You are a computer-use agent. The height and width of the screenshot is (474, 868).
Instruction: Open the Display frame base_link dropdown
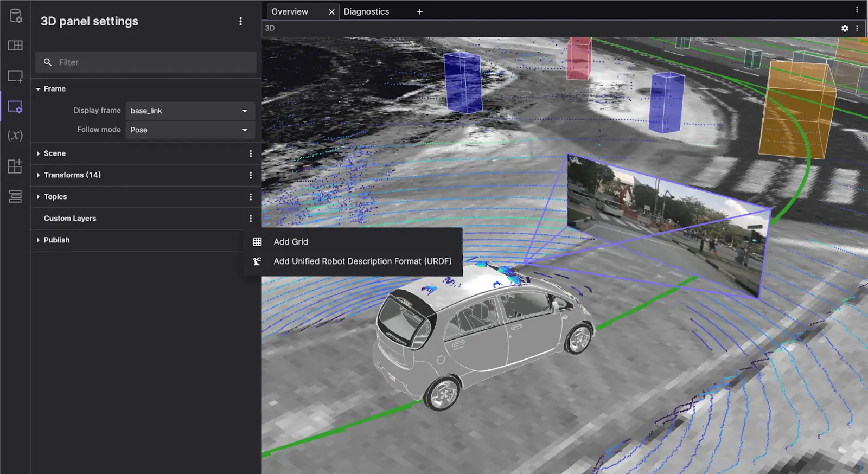pyautogui.click(x=190, y=111)
